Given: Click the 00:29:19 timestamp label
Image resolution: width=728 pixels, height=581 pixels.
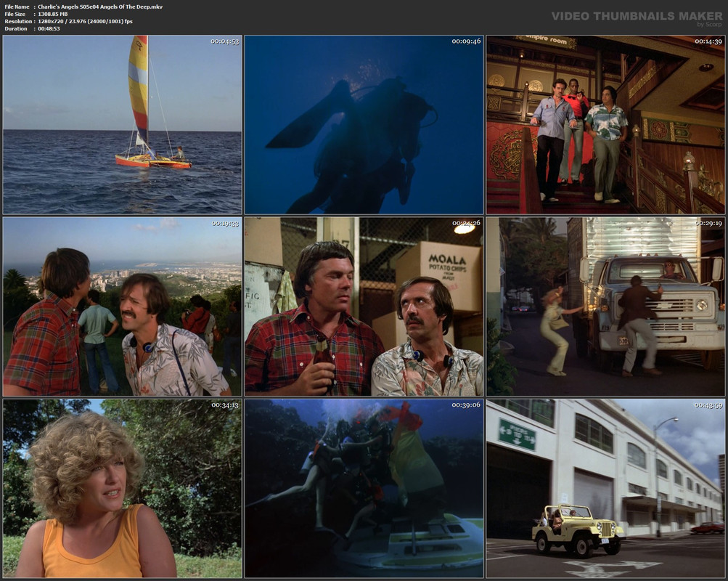Looking at the screenshot, I should 708,224.
